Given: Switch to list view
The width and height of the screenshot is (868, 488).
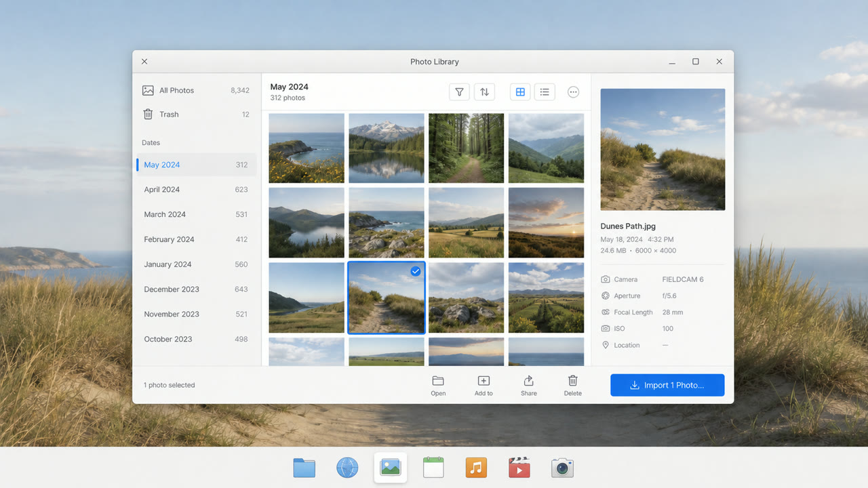Looking at the screenshot, I should pos(545,92).
